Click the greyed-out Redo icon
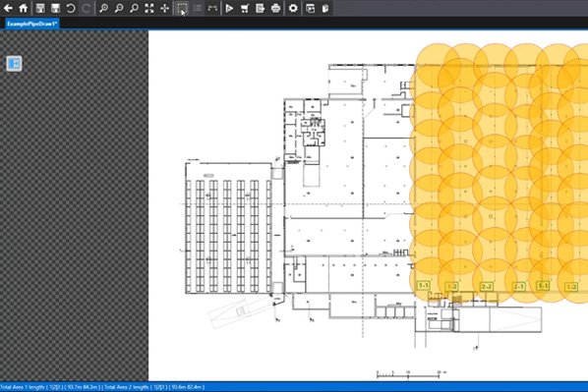This screenshot has height=392, width=588. (x=86, y=8)
